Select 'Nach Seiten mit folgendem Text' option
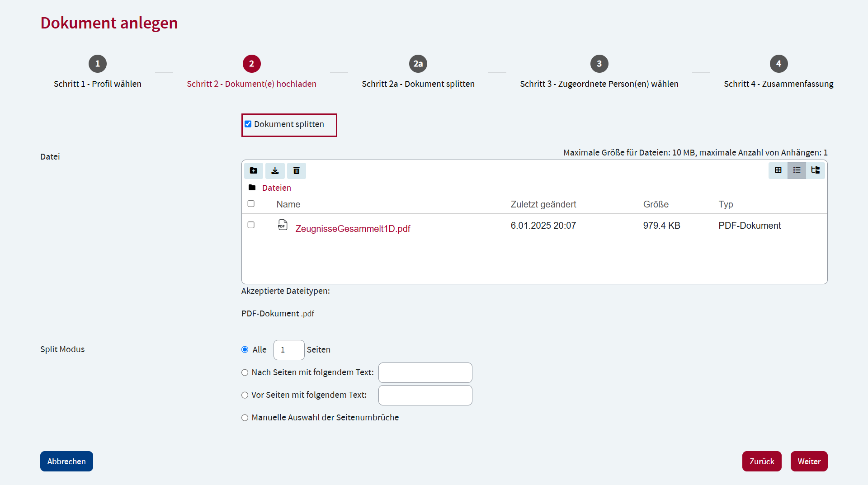The width and height of the screenshot is (868, 485). pyautogui.click(x=245, y=372)
